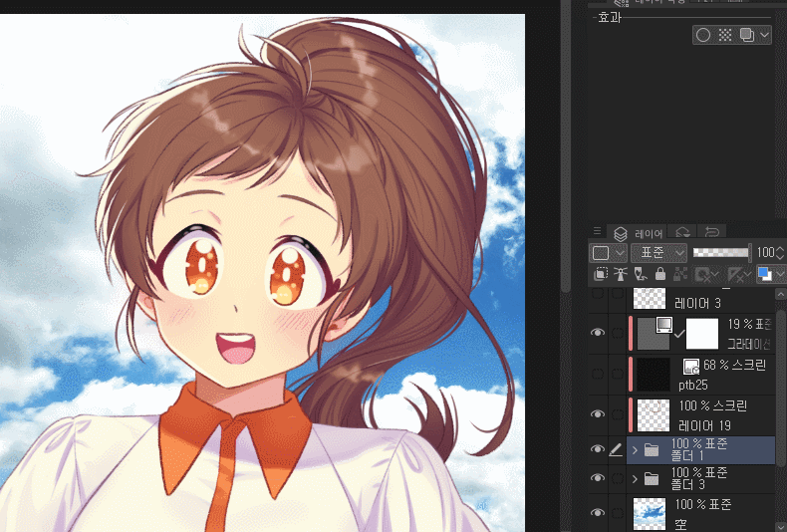Hide the 그라데이션 gradient layer
The width and height of the screenshot is (787, 532).
coord(598,333)
